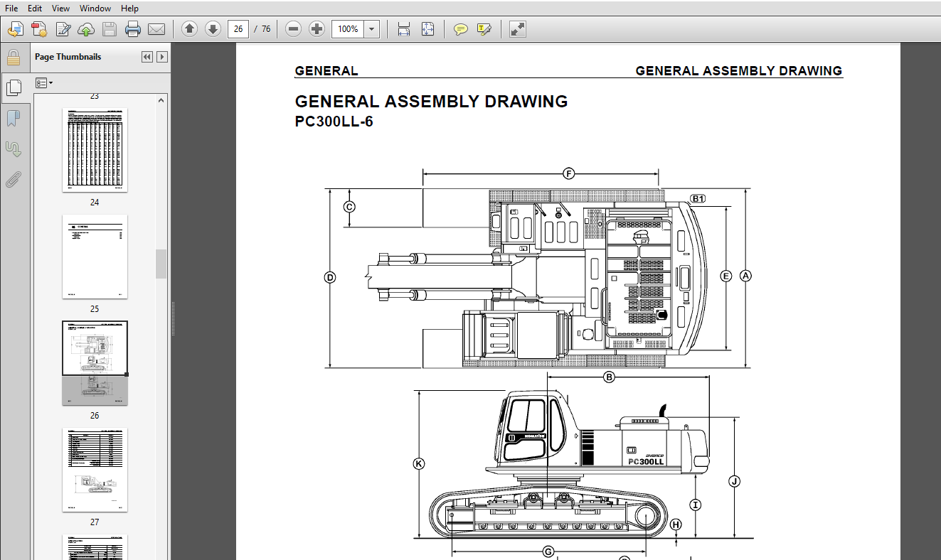Click the security padlock panel icon
941x560 pixels.
[14, 57]
